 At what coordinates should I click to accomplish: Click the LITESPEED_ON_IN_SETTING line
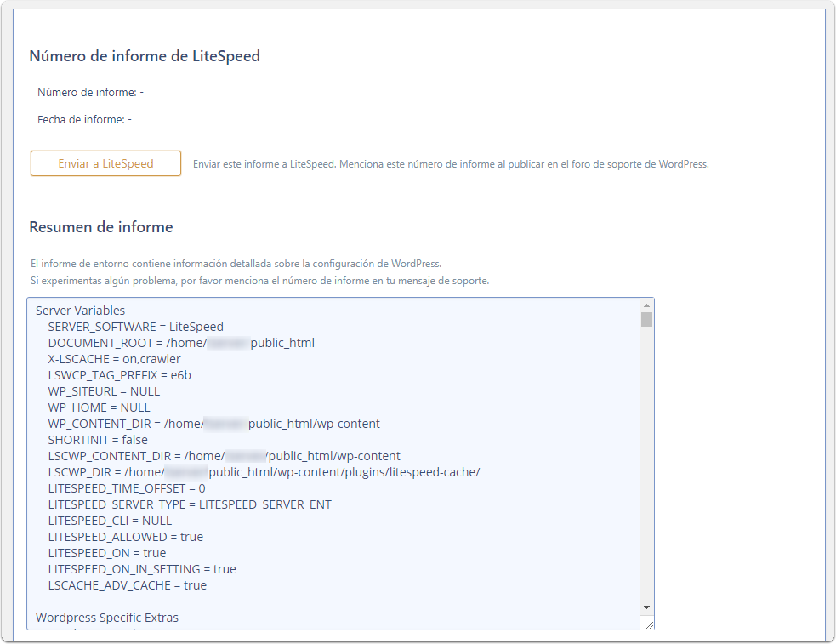(x=142, y=569)
